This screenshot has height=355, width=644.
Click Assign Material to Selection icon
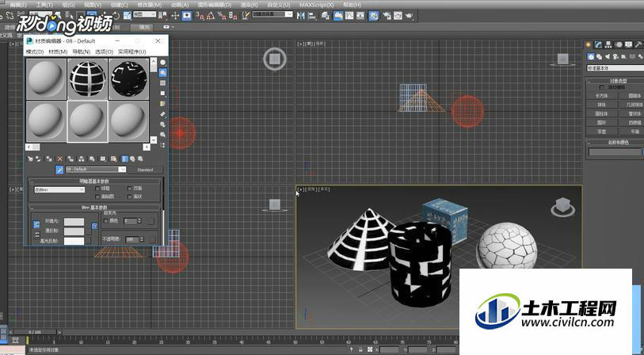pos(49,159)
